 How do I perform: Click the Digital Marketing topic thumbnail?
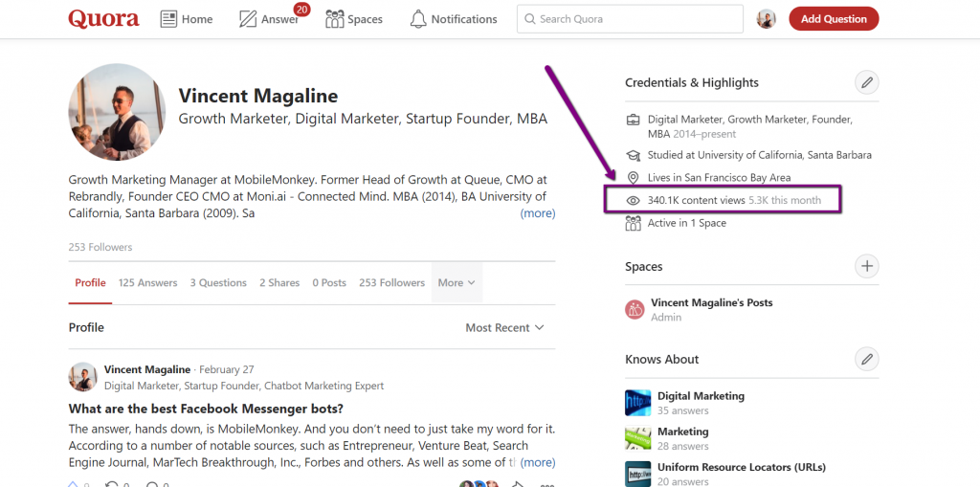(x=637, y=403)
